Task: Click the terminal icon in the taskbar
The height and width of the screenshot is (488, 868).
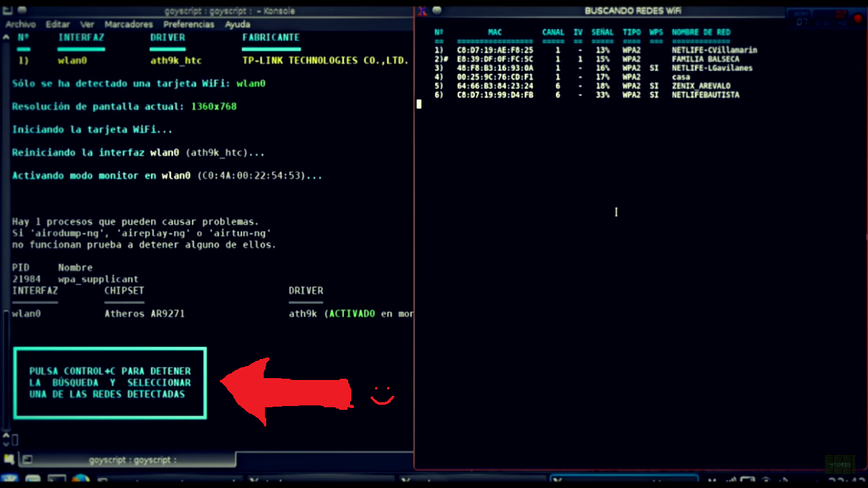Action: 57,481
